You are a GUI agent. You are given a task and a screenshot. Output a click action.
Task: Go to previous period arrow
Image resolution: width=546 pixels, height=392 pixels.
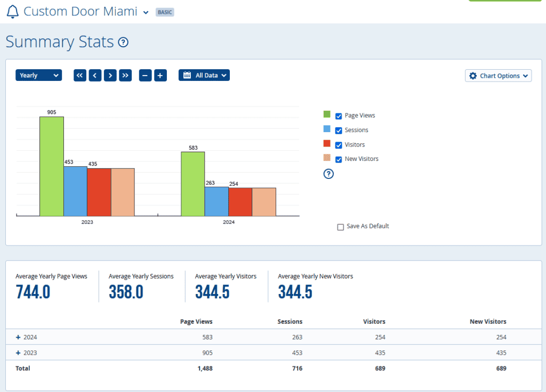coord(95,76)
